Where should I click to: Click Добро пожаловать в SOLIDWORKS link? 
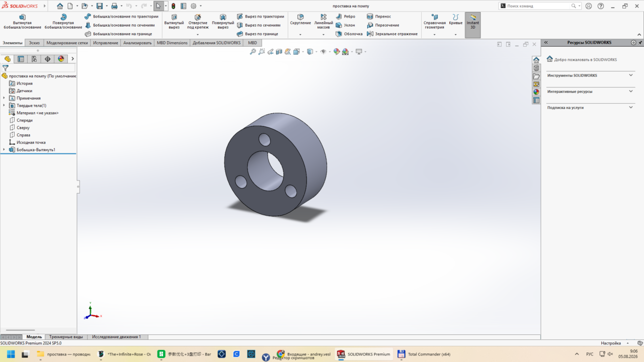(585, 59)
